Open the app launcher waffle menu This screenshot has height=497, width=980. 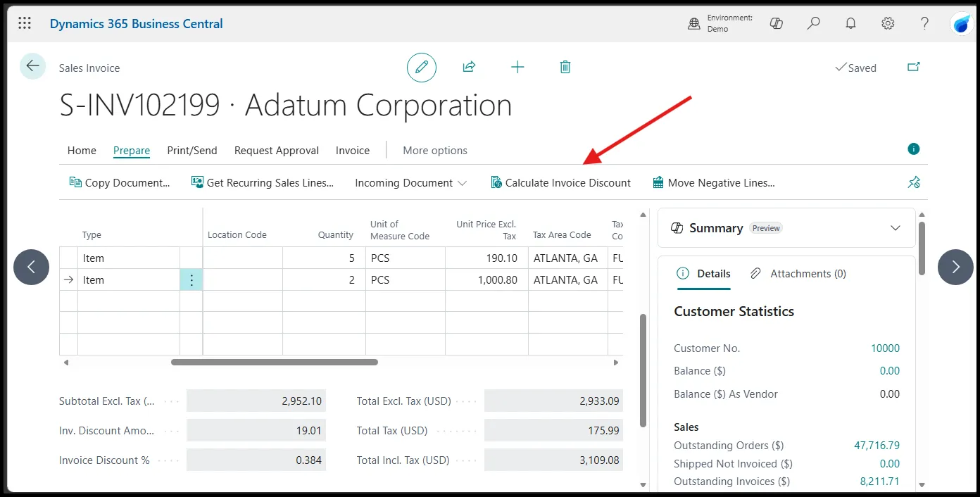25,23
